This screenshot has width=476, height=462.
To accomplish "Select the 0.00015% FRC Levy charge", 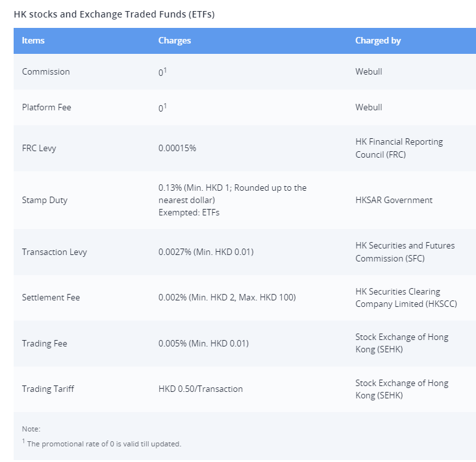I will (177, 148).
